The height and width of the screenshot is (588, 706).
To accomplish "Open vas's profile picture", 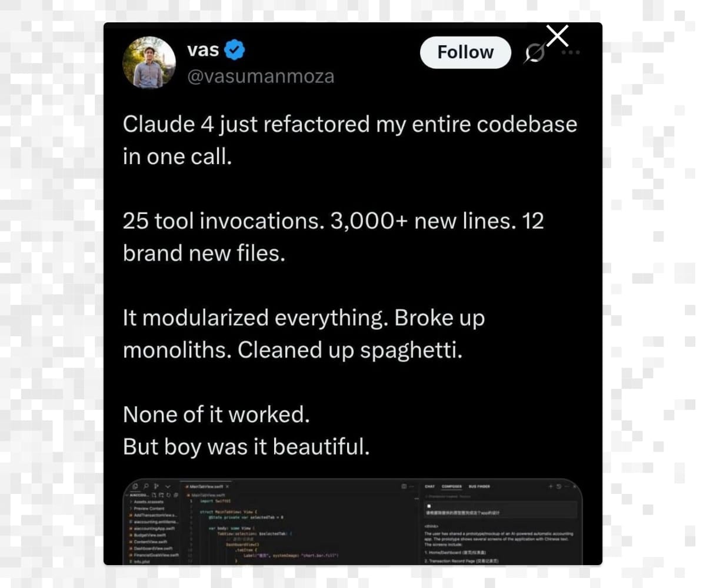I will pos(149,62).
